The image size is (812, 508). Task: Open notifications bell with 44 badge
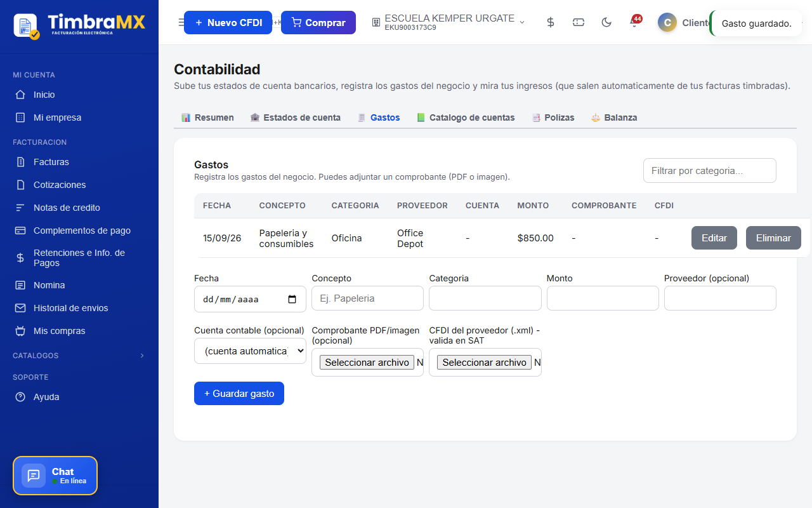[634, 22]
